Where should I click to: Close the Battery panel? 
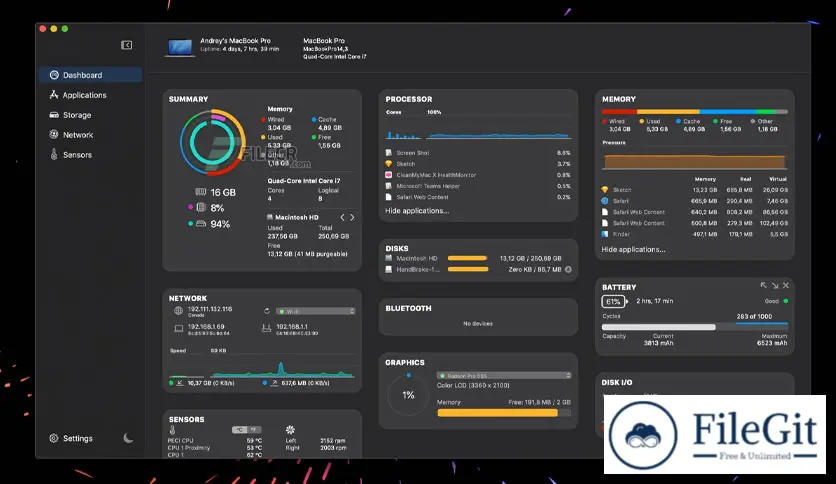coord(786,286)
